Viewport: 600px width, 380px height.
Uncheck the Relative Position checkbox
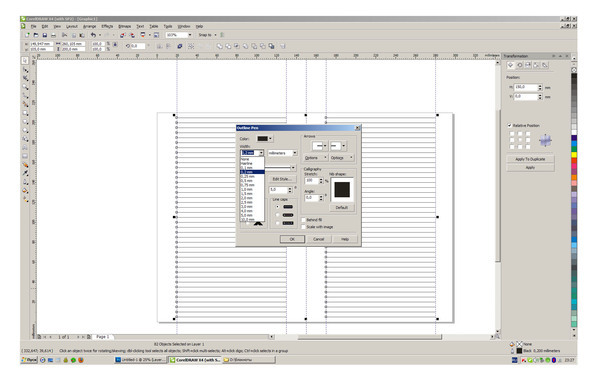[x=509, y=125]
